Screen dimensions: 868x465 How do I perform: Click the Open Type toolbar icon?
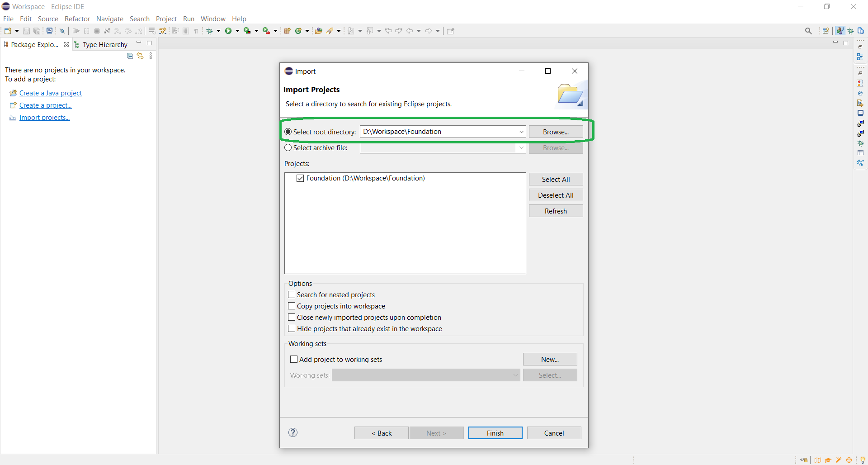(319, 31)
